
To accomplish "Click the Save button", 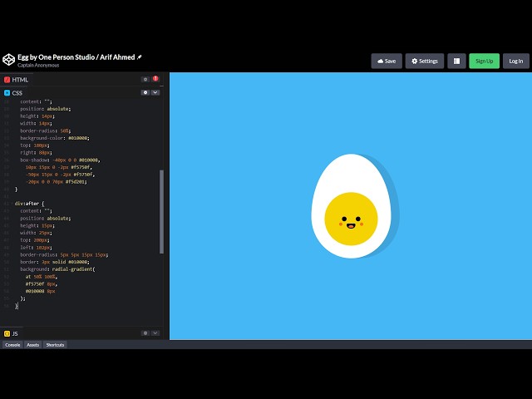I will [x=387, y=61].
